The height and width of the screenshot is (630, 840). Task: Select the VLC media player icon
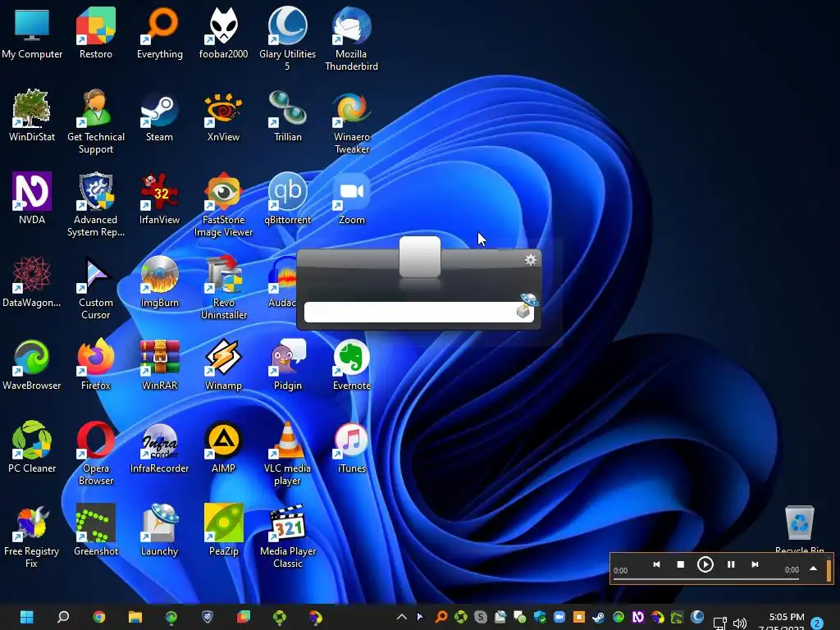point(288,453)
